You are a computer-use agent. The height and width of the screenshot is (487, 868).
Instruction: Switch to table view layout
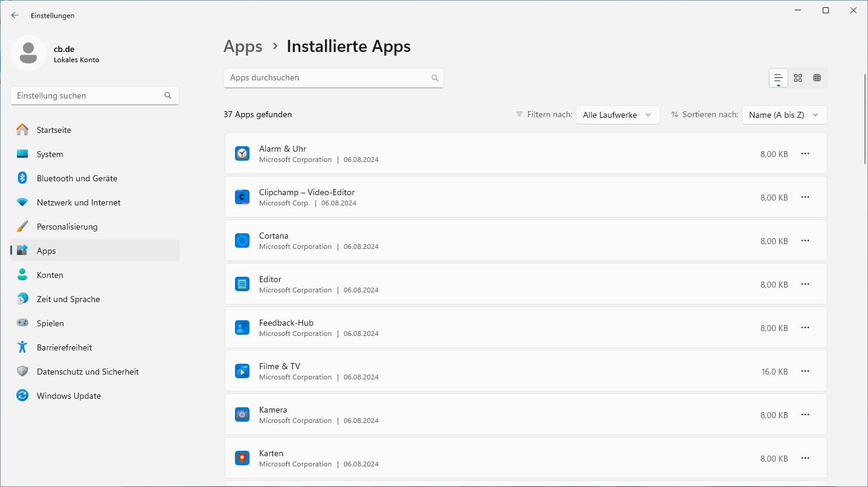click(x=817, y=78)
